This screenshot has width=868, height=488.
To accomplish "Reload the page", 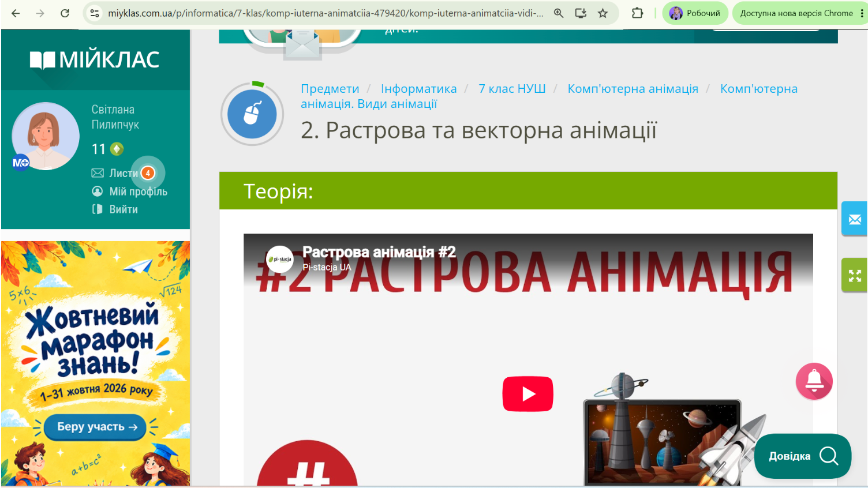I will (65, 13).
